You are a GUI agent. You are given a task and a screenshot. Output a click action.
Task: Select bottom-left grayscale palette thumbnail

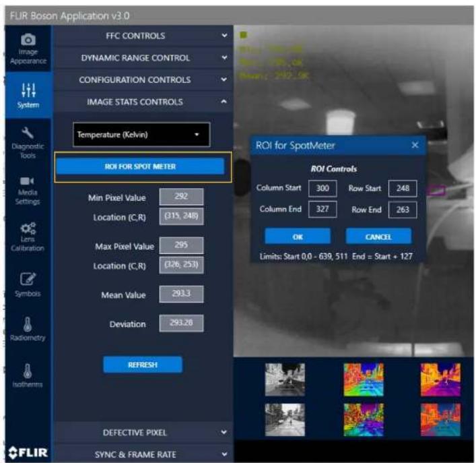285,420
